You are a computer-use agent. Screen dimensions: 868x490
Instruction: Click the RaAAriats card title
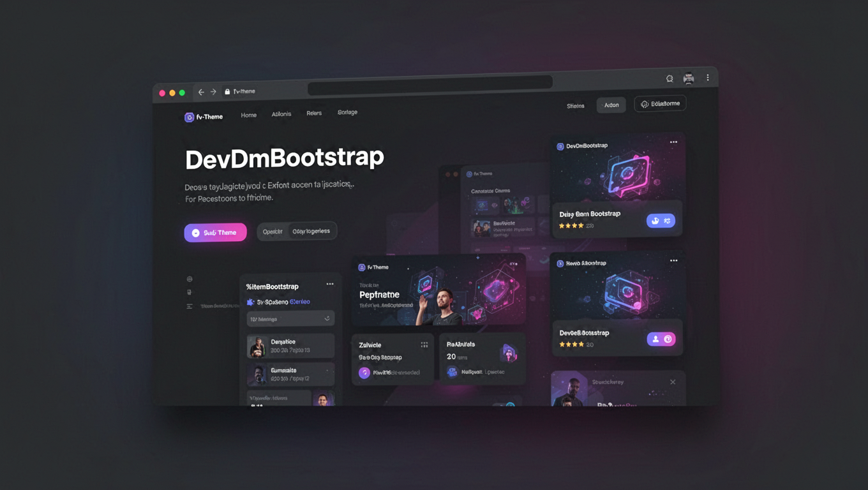(461, 345)
